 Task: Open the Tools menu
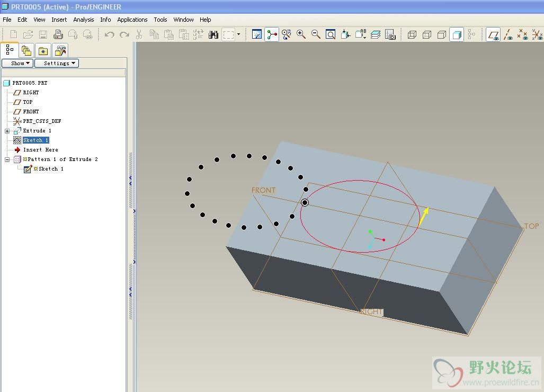160,20
